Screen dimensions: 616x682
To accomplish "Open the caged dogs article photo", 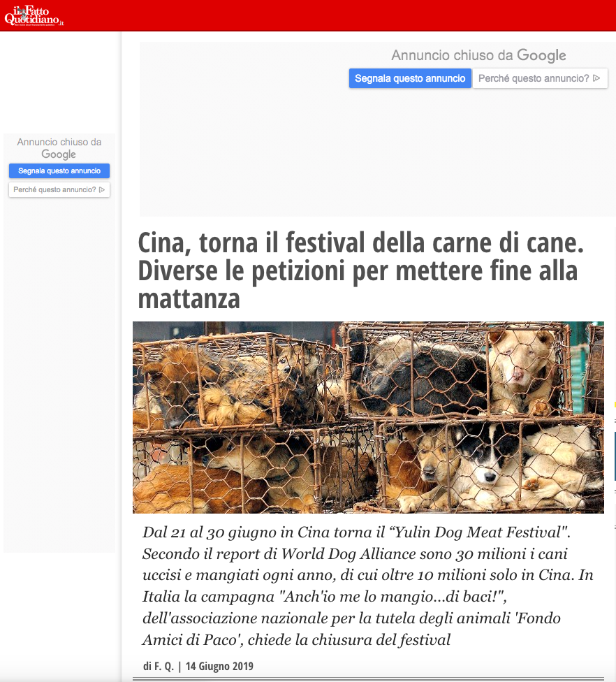I will click(368, 418).
